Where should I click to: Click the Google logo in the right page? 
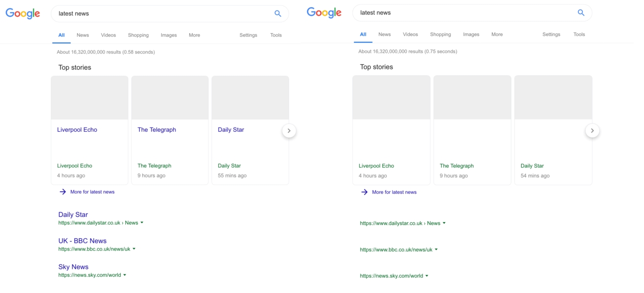(x=324, y=12)
